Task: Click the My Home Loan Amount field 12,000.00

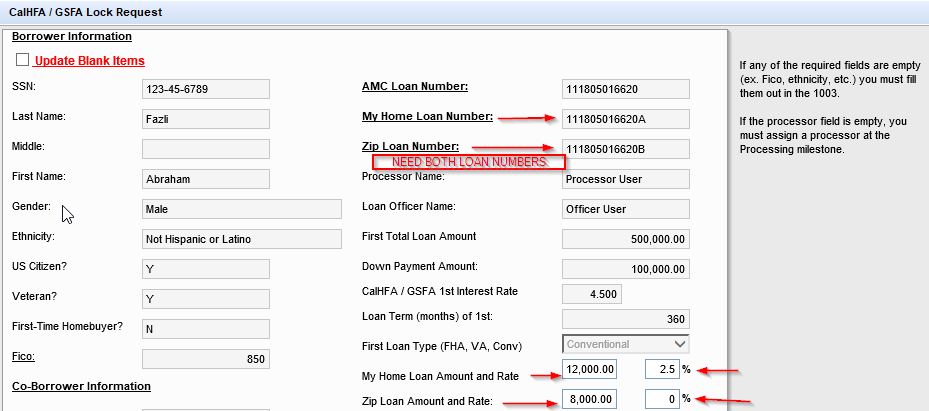Action: 590,369
